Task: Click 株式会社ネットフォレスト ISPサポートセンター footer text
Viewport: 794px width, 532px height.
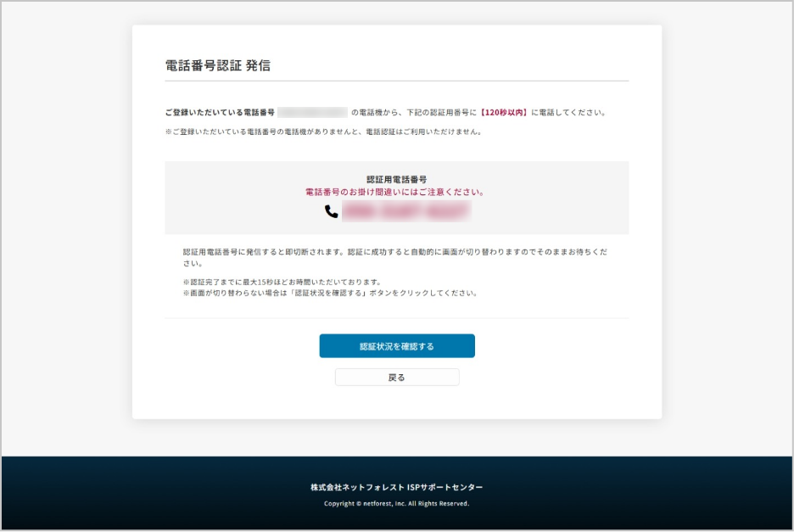Action: tap(396, 488)
